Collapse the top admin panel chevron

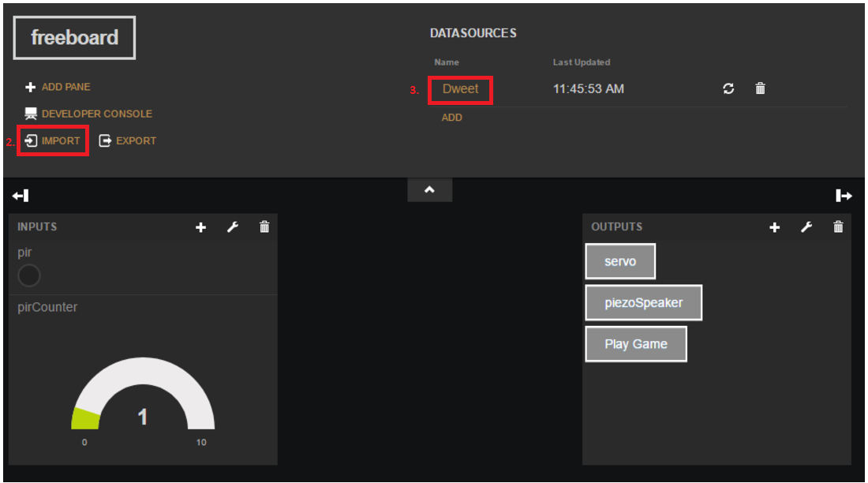[x=429, y=190]
